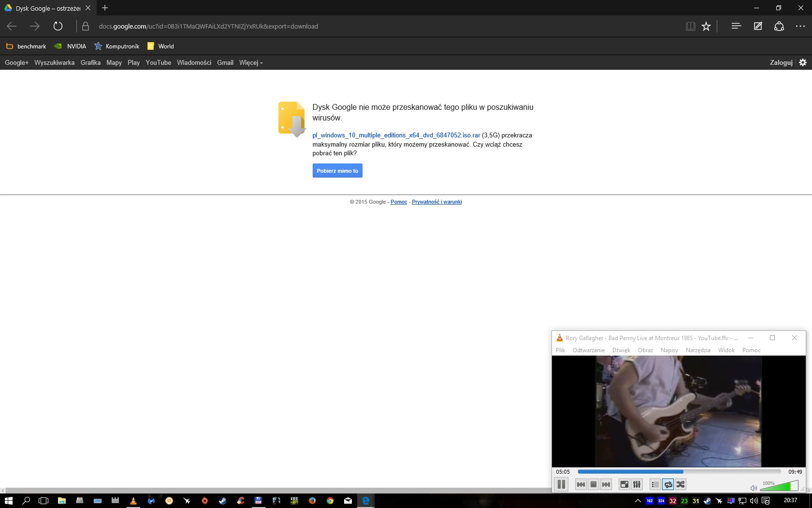Open the Narzędzia menu in VLC

pos(698,350)
